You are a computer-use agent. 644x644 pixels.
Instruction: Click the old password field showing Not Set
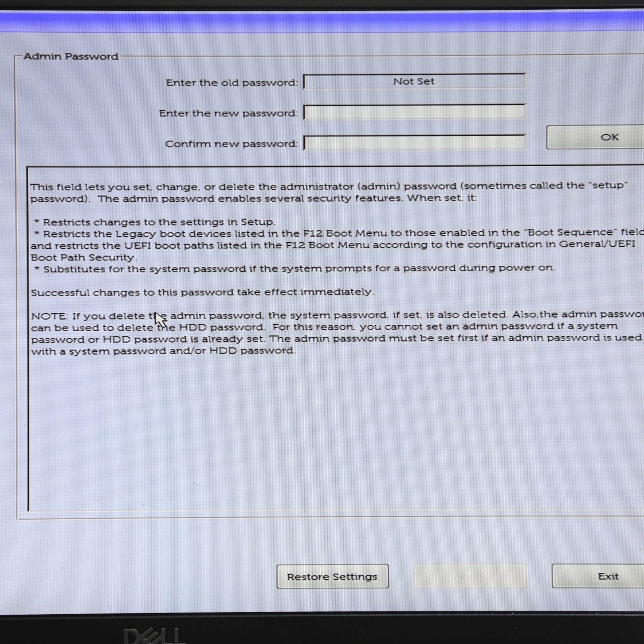tap(414, 81)
